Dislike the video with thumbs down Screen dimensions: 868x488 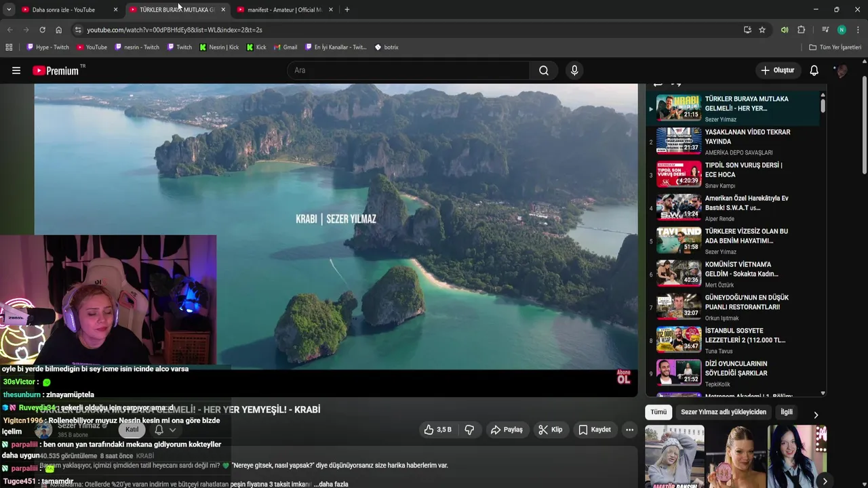pyautogui.click(x=469, y=430)
